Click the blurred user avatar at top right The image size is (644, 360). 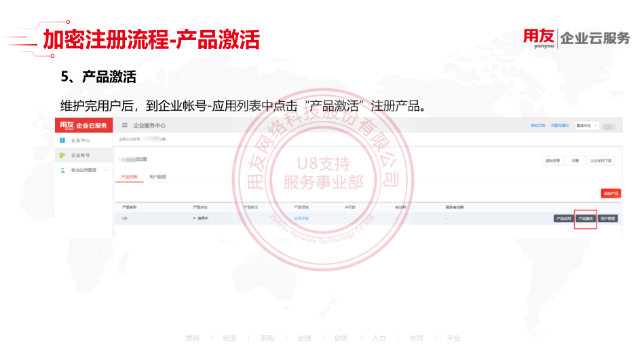coord(609,126)
